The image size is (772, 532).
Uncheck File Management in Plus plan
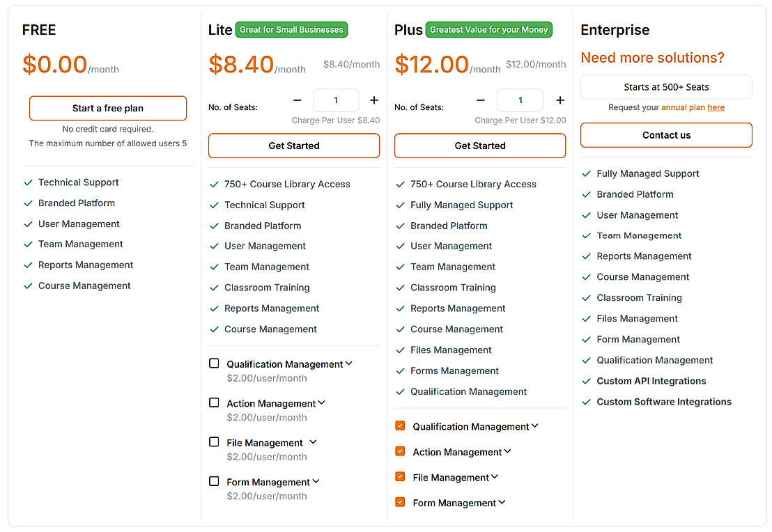(400, 476)
